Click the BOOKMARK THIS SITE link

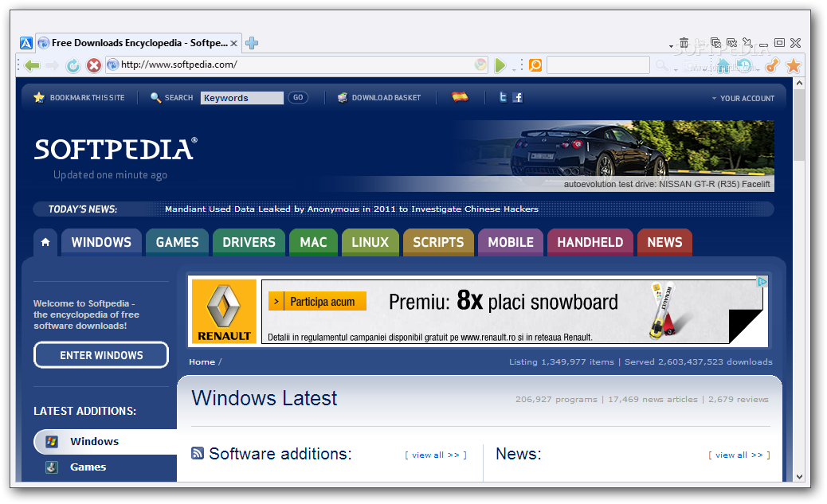87,98
